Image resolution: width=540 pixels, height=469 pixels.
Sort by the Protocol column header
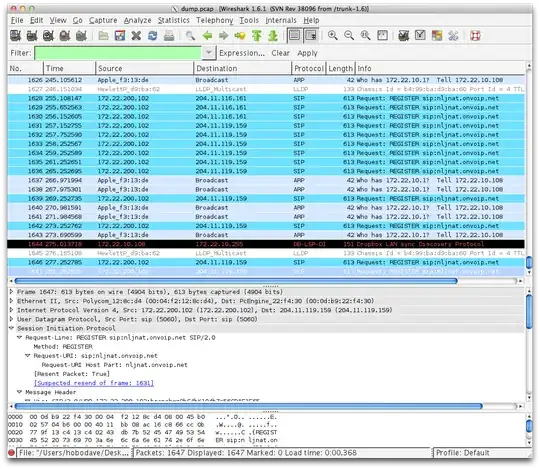coord(309,68)
